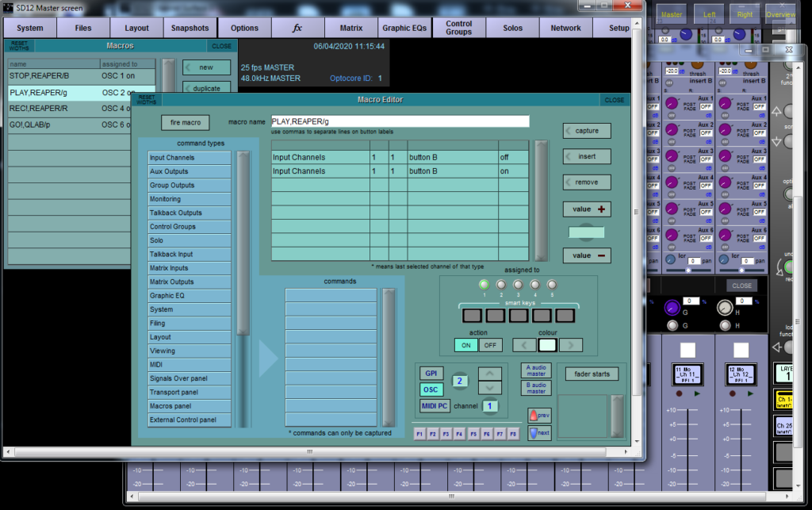This screenshot has width=812, height=510.
Task: Switch to Overview tab in background window
Action: 780,14
